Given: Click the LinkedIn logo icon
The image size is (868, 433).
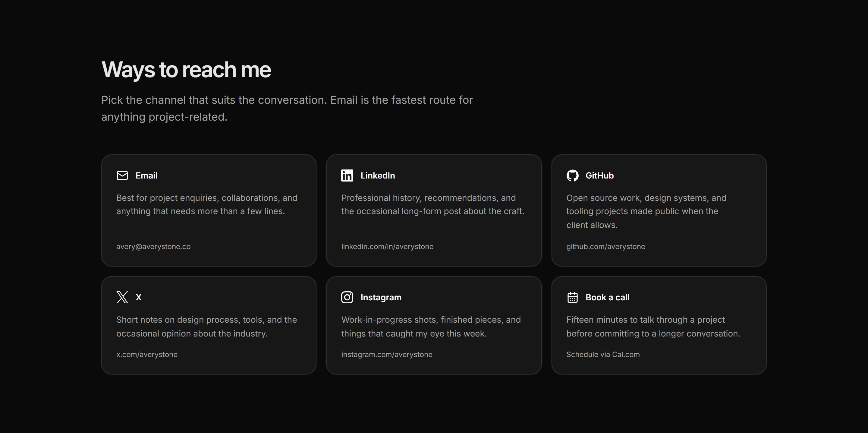Looking at the screenshot, I should 347,176.
